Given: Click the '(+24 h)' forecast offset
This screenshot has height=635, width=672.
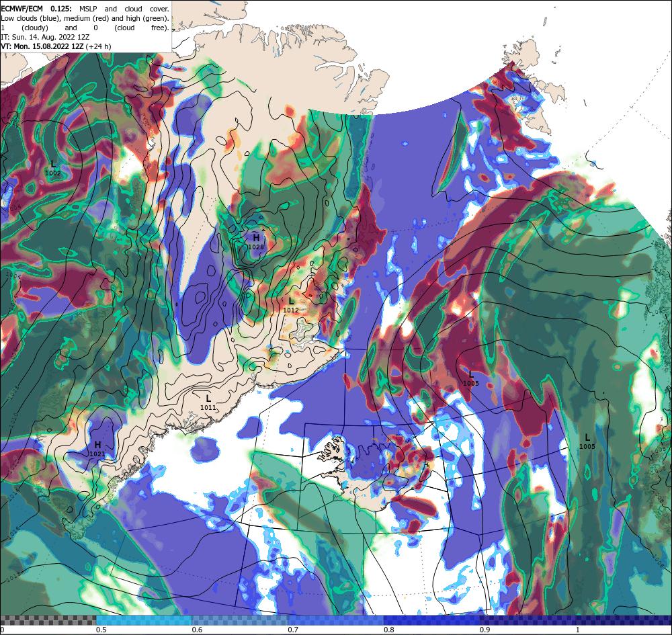Looking at the screenshot, I should point(99,47).
